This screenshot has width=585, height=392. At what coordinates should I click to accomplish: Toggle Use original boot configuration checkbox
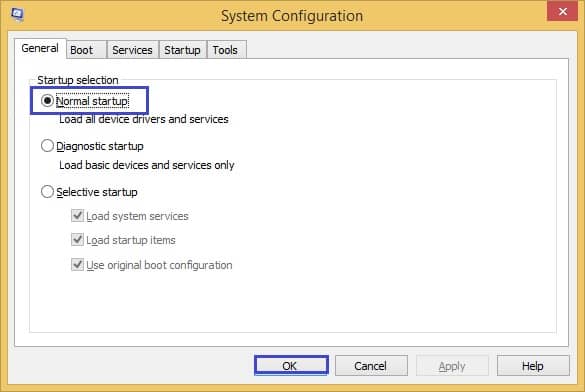pos(77,265)
